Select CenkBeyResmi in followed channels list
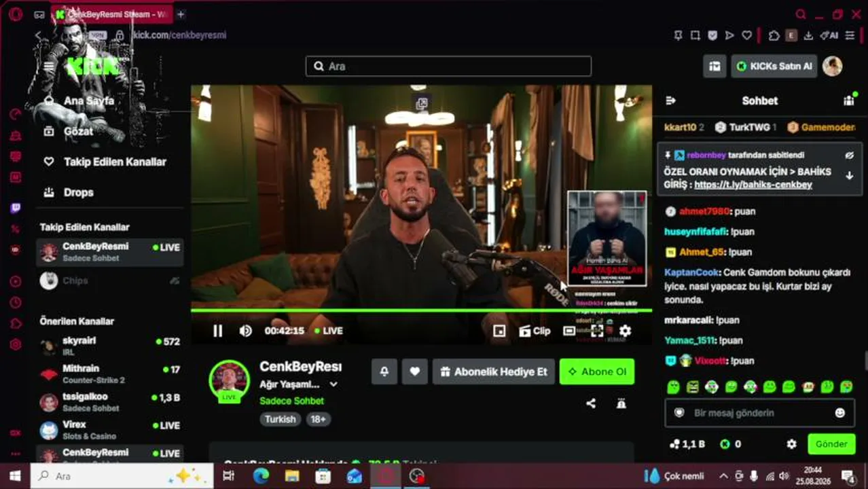The image size is (868, 489). pos(109,252)
